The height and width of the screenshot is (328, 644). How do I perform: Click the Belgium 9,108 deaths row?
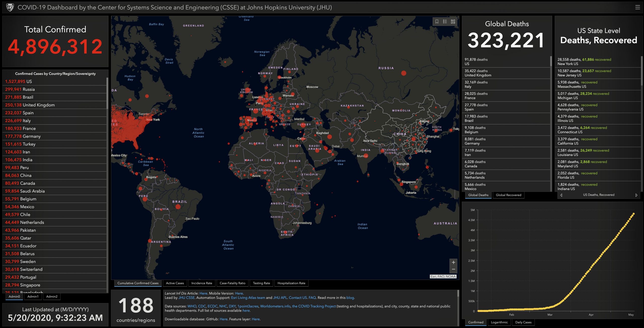pyautogui.click(x=506, y=130)
